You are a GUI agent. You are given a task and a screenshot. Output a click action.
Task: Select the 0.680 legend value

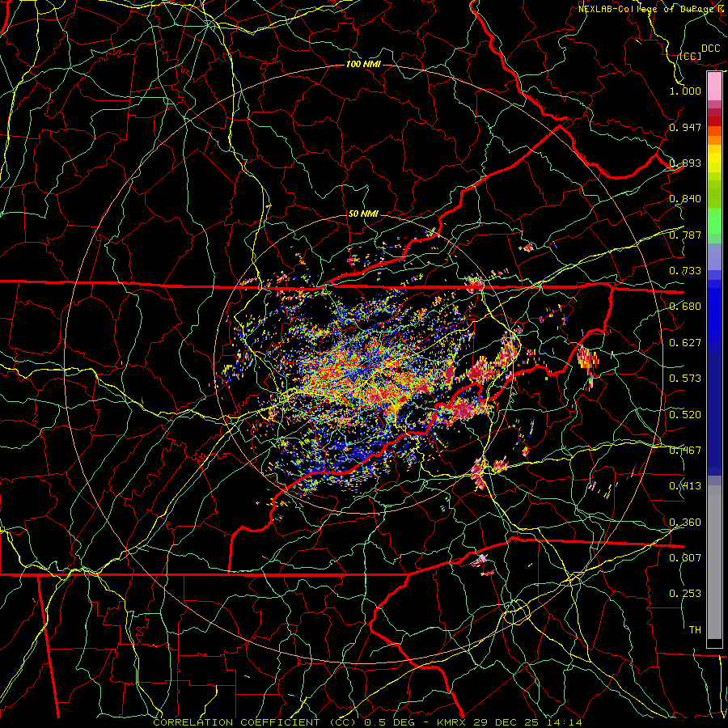[685, 307]
